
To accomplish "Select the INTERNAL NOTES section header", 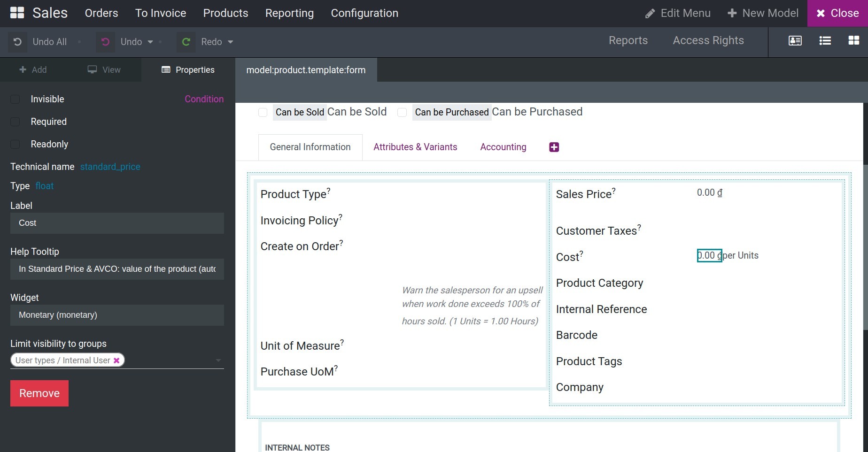I will (x=297, y=447).
